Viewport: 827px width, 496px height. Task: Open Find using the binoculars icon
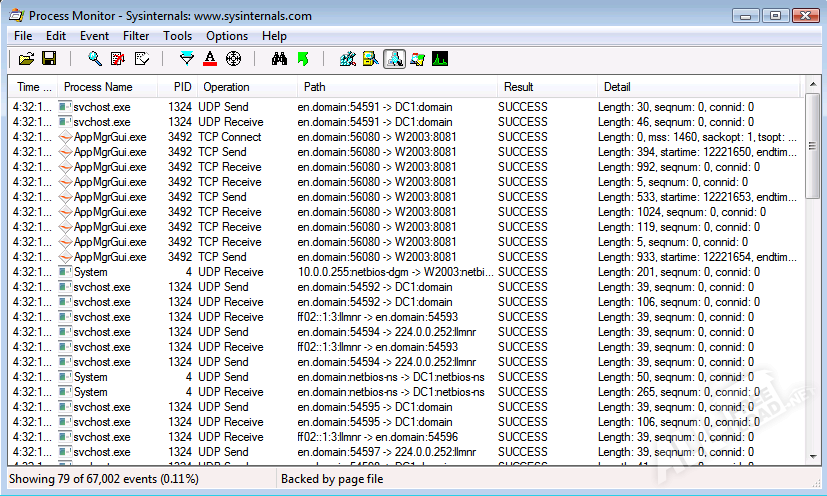pos(280,59)
